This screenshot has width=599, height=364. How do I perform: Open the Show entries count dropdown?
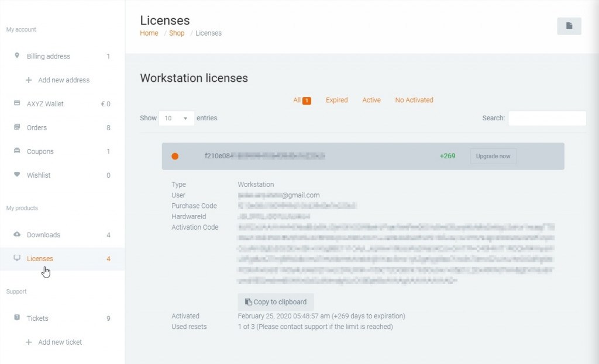pyautogui.click(x=177, y=118)
